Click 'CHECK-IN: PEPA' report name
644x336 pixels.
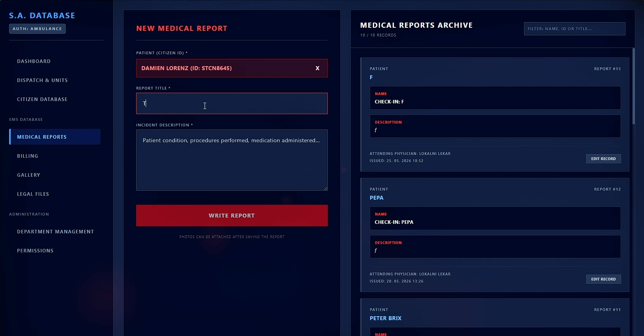click(x=394, y=222)
